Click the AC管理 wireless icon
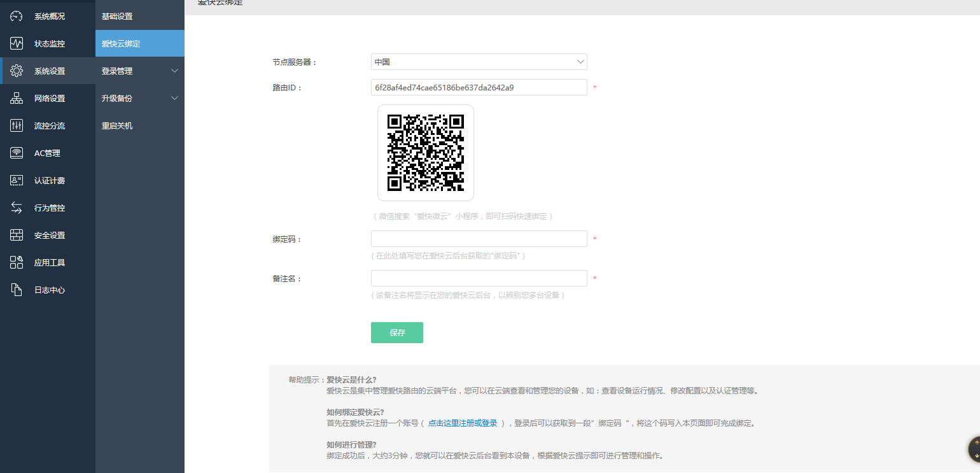The height and width of the screenshot is (473, 980). coord(17,153)
